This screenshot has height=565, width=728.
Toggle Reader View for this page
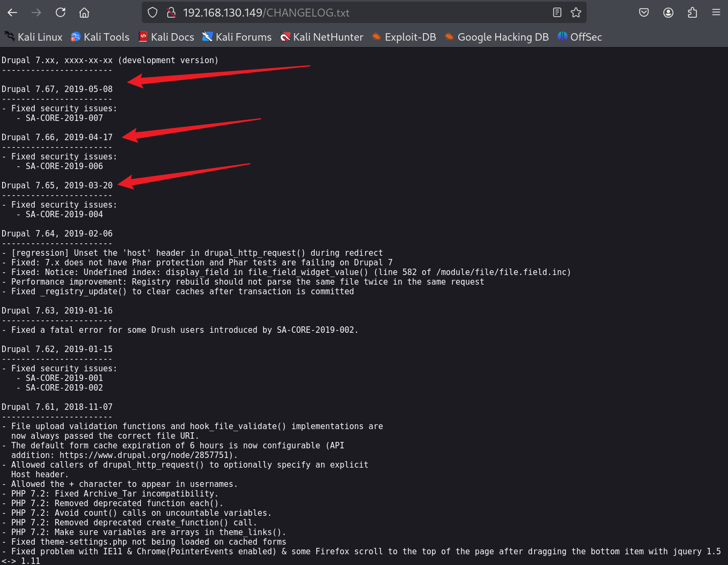(x=557, y=12)
